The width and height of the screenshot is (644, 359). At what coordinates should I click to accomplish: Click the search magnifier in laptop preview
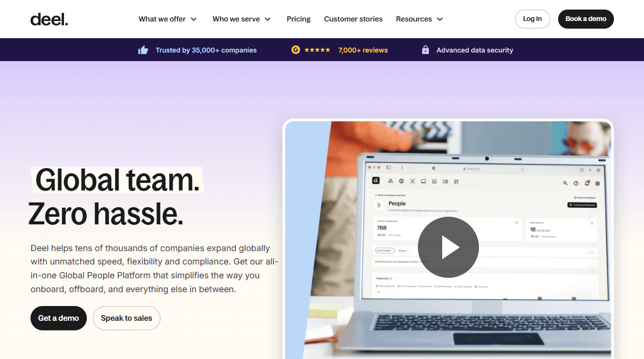point(565,183)
